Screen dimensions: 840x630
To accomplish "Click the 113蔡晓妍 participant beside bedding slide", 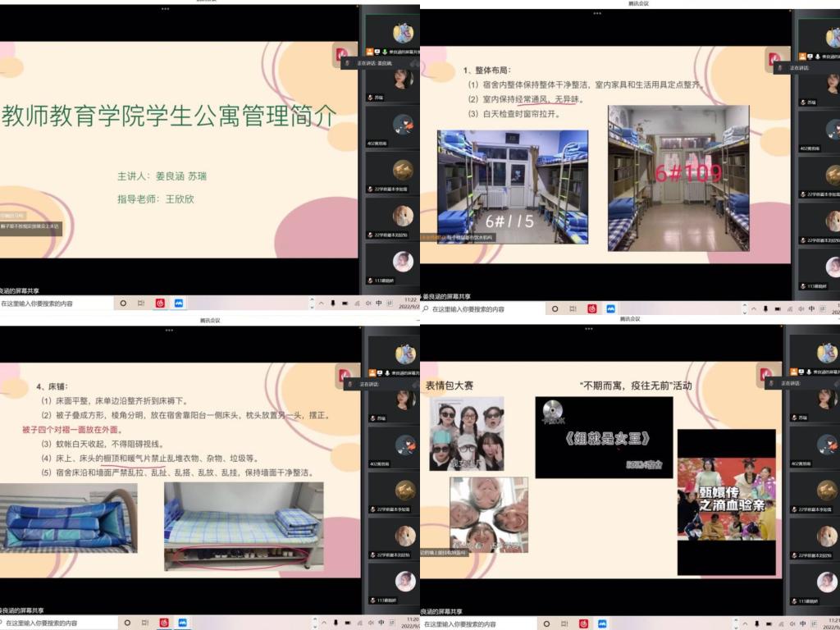I will tap(402, 584).
